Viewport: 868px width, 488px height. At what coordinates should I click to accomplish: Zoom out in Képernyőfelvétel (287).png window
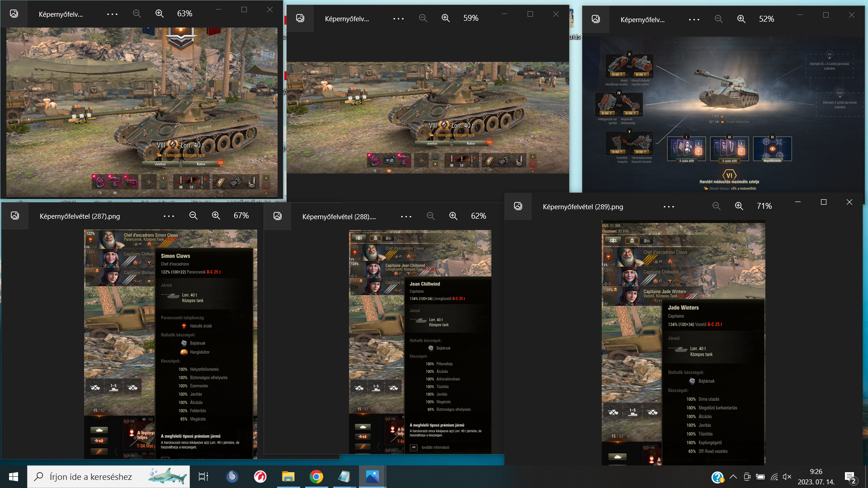193,216
